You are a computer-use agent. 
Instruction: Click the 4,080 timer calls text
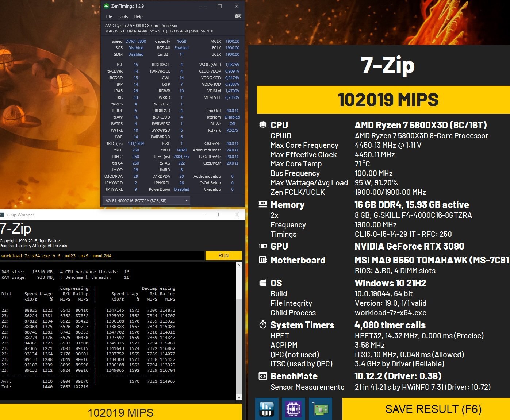pyautogui.click(x=390, y=325)
